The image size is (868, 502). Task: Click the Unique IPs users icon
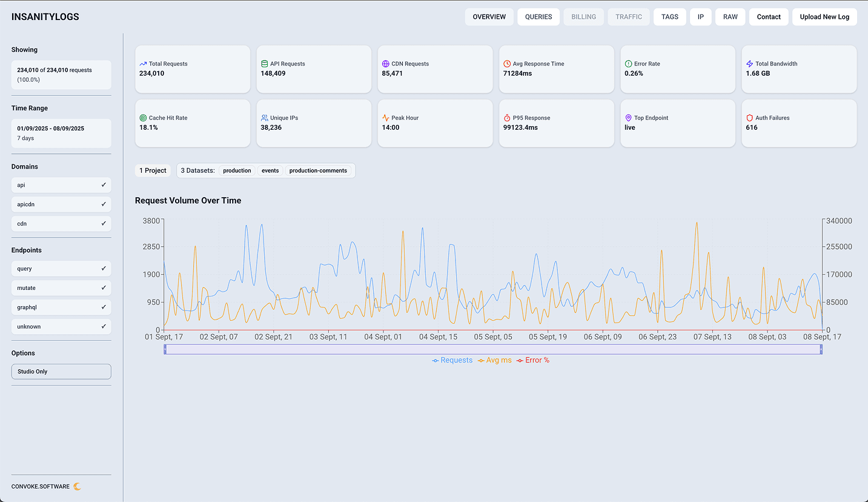[264, 117]
